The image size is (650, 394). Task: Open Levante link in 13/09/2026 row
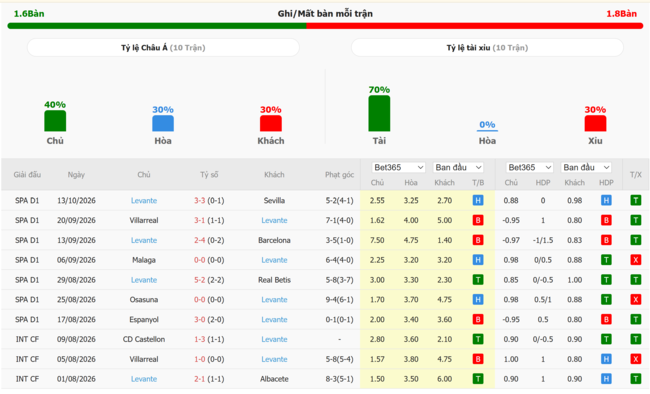(x=144, y=241)
